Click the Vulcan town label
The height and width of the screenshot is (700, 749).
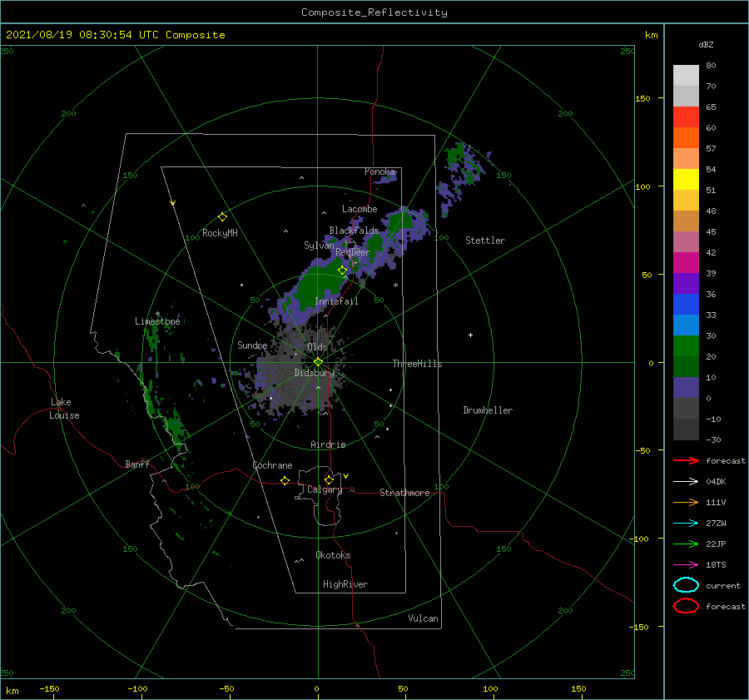tap(423, 618)
